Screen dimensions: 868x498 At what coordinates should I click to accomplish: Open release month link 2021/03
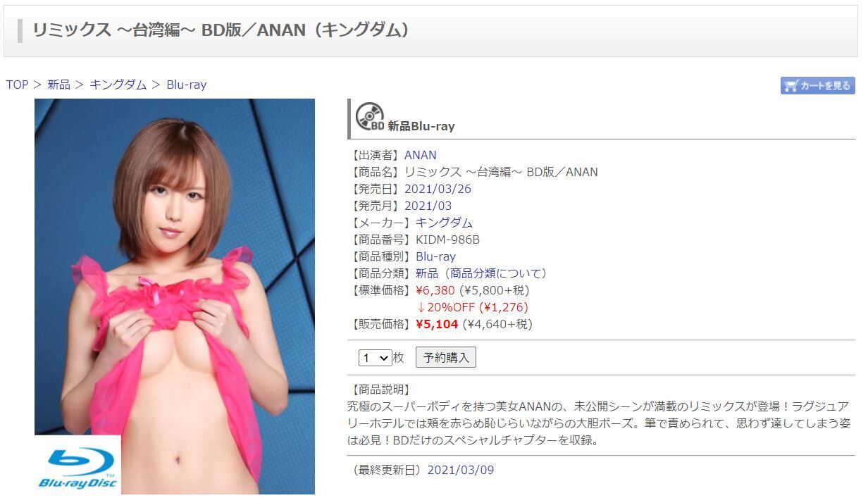428,206
